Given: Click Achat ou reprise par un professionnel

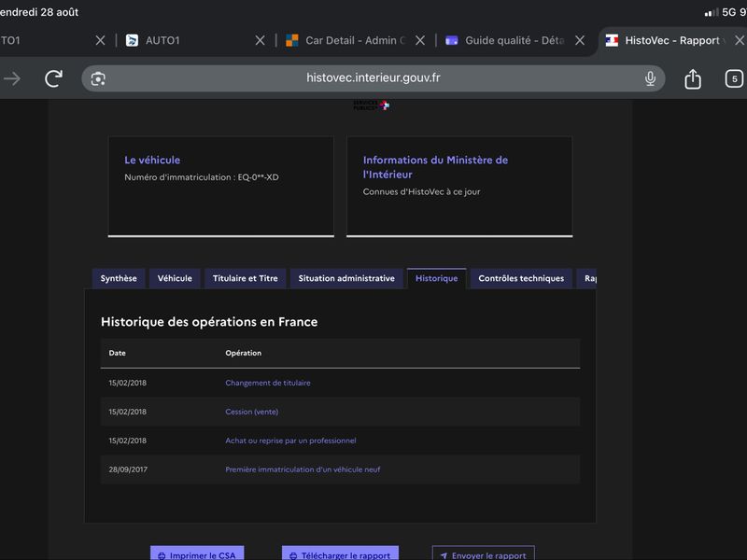Looking at the screenshot, I should tap(290, 441).
